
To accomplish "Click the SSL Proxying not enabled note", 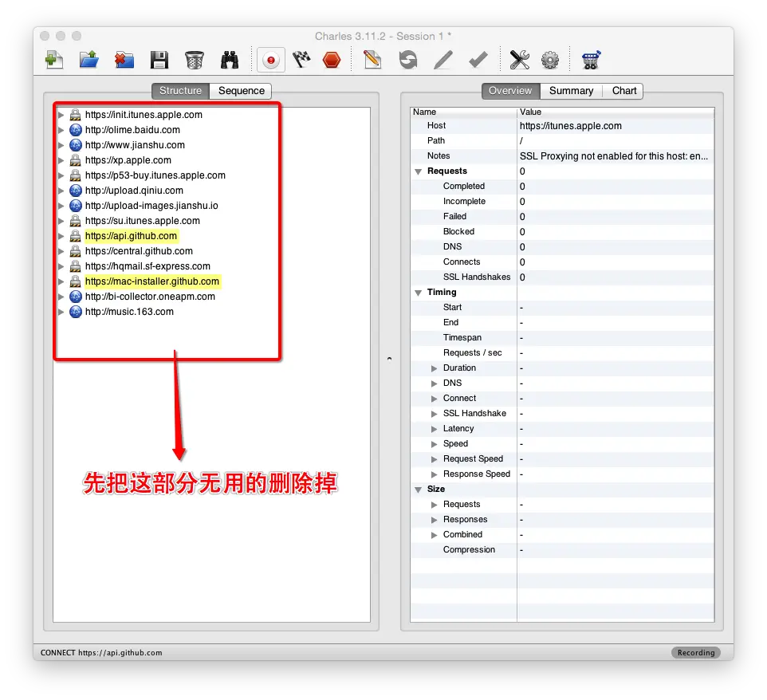I will click(613, 156).
